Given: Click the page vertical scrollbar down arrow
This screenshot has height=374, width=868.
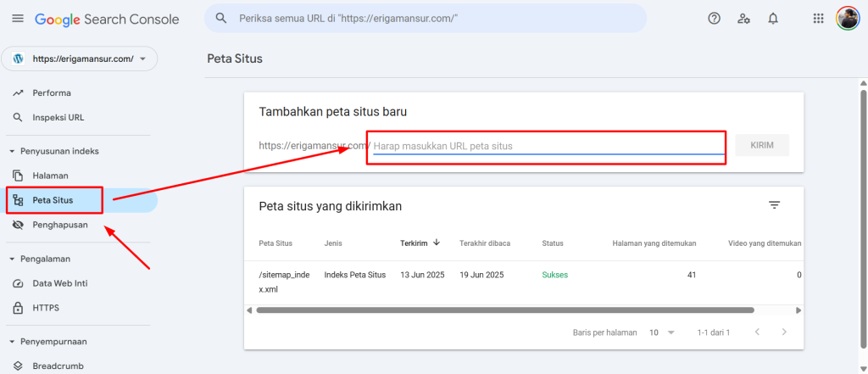Looking at the screenshot, I should pyautogui.click(x=863, y=369).
